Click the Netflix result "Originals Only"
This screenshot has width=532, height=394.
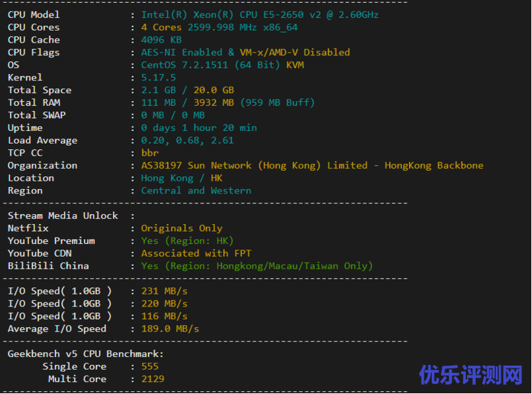tap(181, 228)
